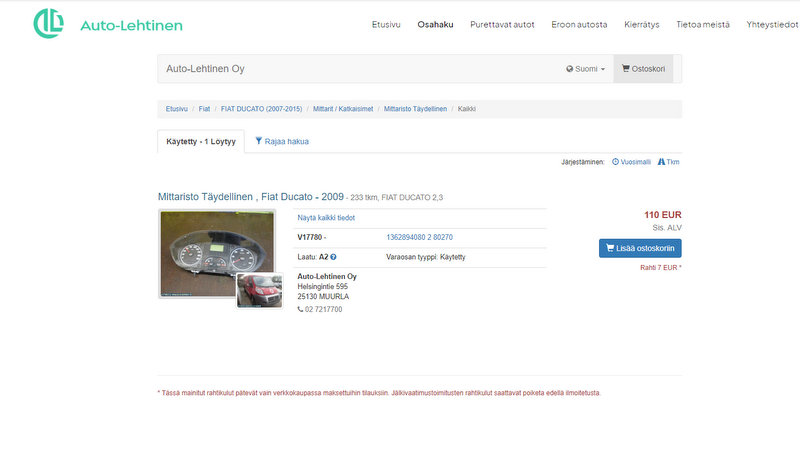
Task: Open part number 1362894080 2 80270
Action: click(419, 237)
